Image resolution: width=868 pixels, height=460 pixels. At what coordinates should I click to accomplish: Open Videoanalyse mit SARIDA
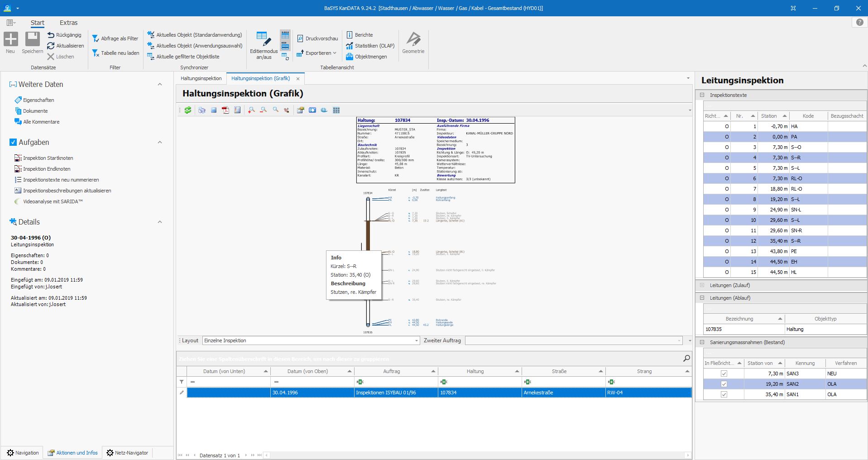coord(53,201)
